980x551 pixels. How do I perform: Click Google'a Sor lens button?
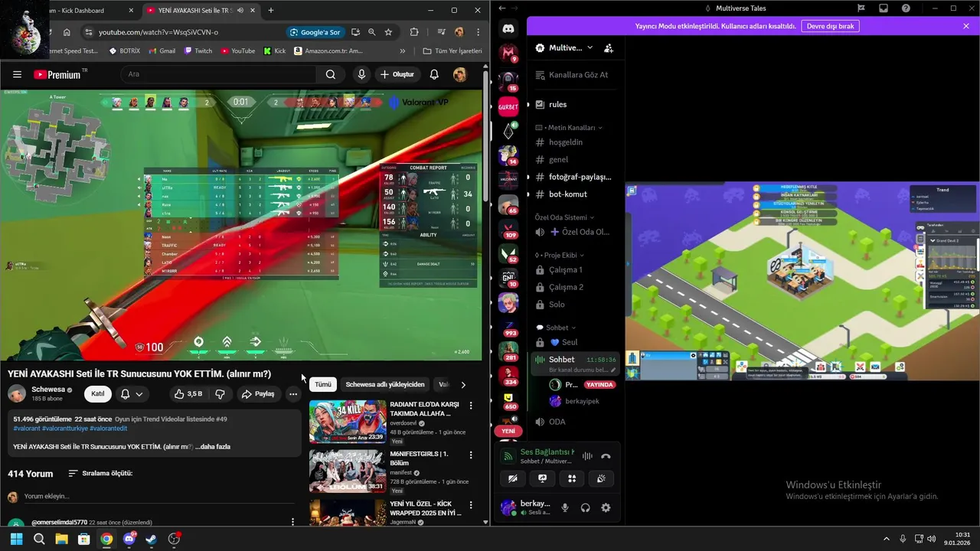(x=315, y=32)
